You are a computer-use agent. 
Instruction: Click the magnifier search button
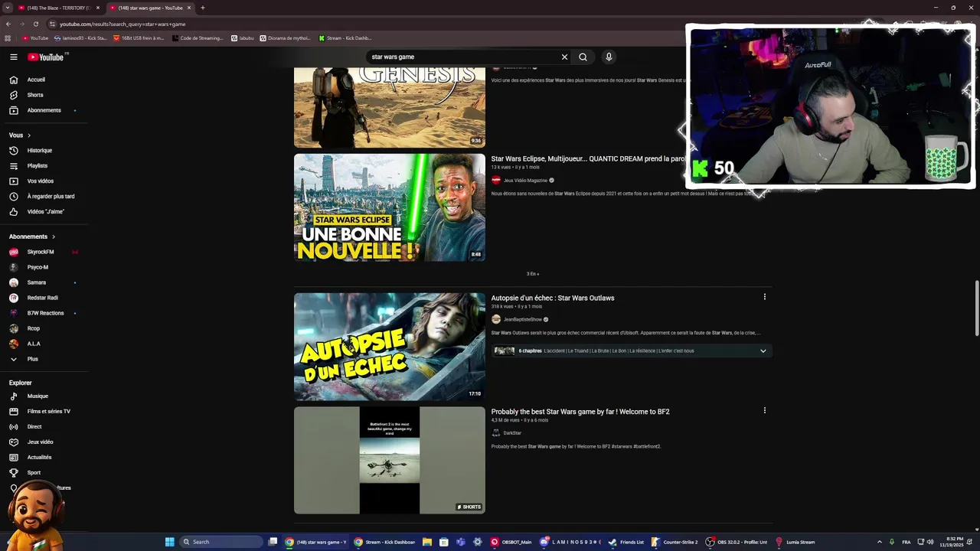click(583, 57)
